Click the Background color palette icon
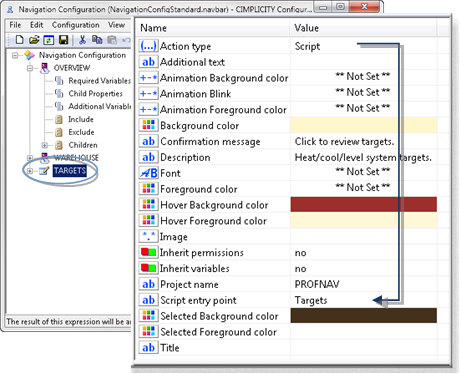The height and width of the screenshot is (374, 460). pyautogui.click(x=148, y=125)
